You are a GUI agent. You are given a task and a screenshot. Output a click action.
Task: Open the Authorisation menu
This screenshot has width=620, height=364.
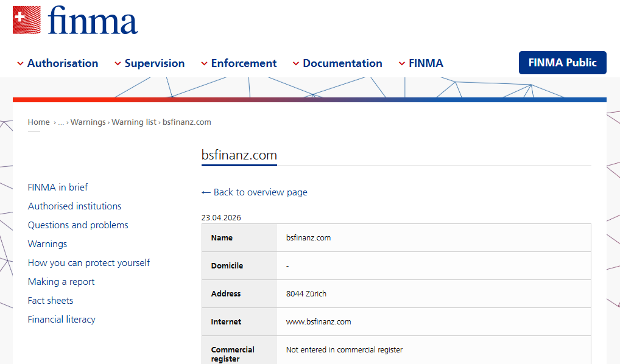click(63, 63)
